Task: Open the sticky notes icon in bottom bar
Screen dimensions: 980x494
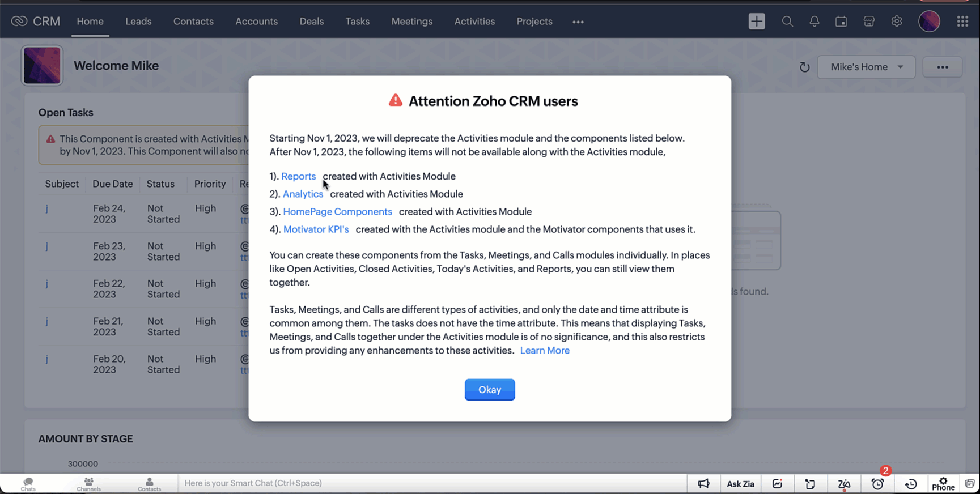Action: click(811, 484)
